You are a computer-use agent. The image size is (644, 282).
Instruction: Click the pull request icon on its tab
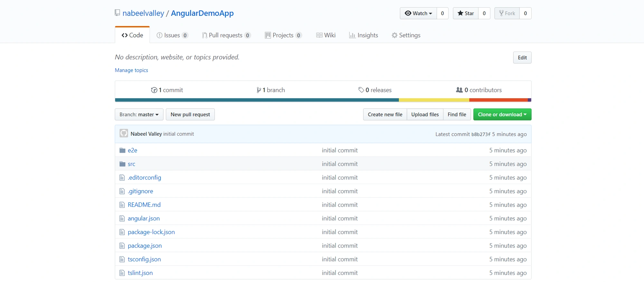[x=204, y=35]
